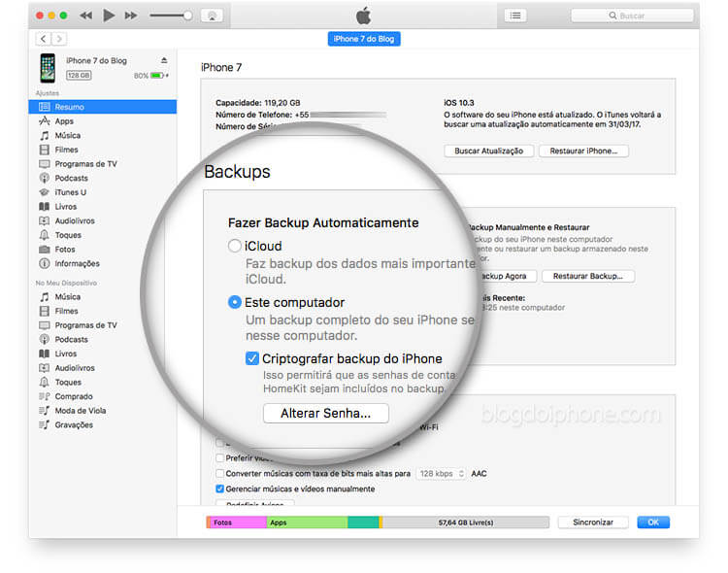
Task: Click the Buscar search field
Action: tap(632, 16)
